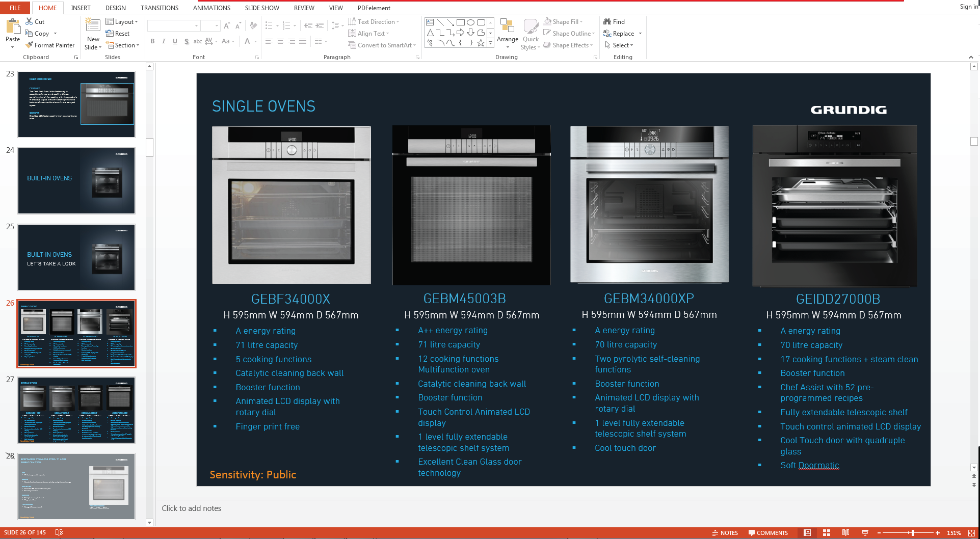
Task: Click the Find binoculars icon
Action: click(607, 21)
